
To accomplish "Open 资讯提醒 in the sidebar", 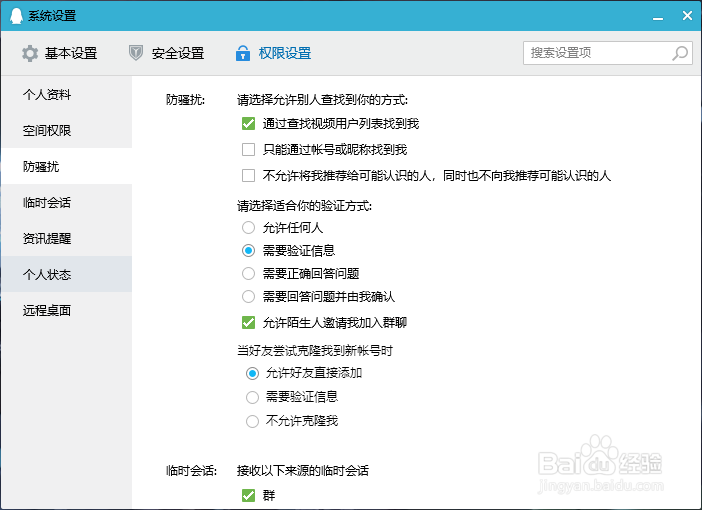I will click(67, 238).
